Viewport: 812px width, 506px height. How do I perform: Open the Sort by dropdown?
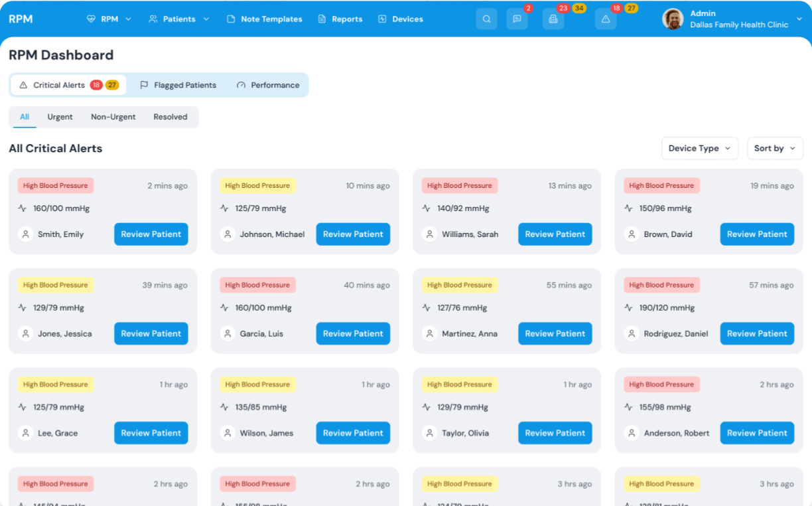point(774,149)
